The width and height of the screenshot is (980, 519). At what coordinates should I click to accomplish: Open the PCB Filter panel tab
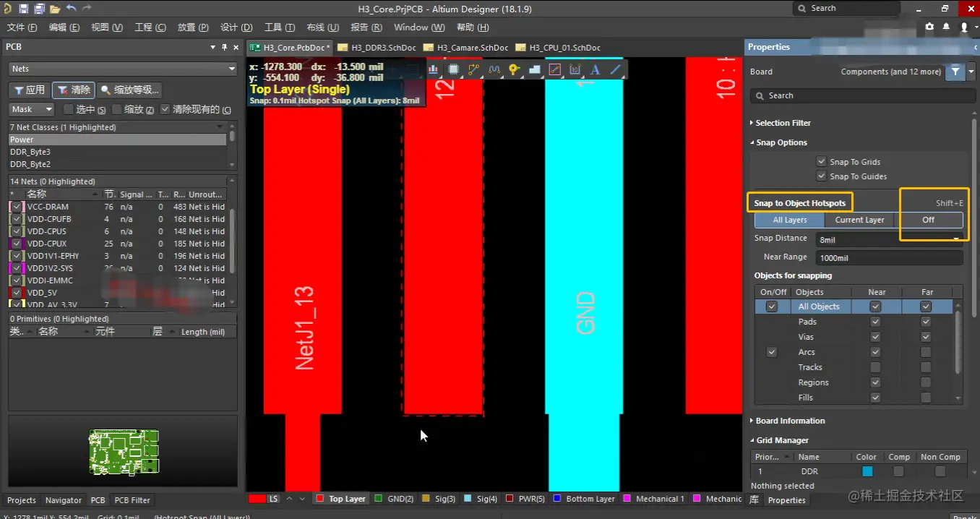(132, 500)
